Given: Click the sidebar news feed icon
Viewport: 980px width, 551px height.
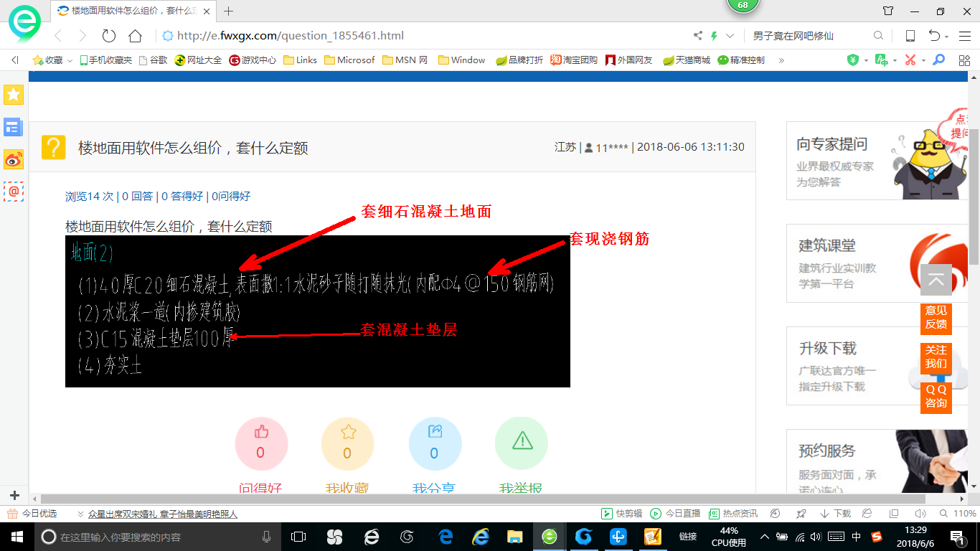Looking at the screenshot, I should click(14, 128).
